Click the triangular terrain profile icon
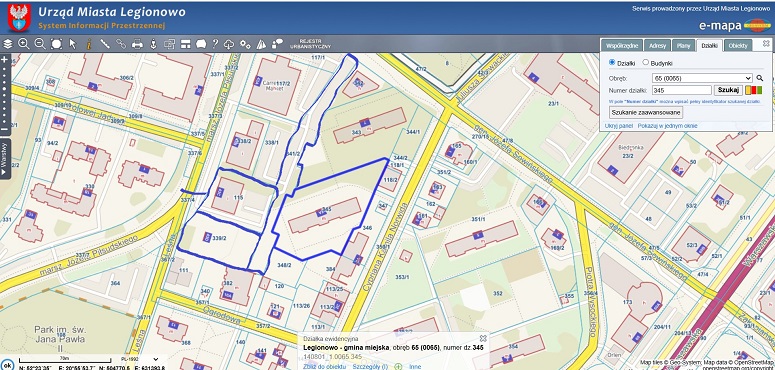The image size is (775, 370). click(261, 44)
